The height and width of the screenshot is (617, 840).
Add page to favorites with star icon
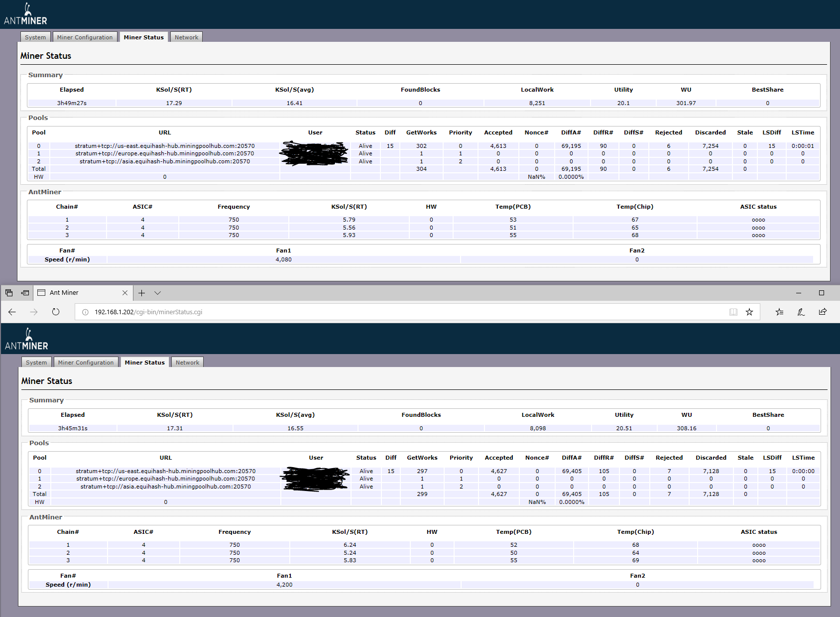coord(749,312)
